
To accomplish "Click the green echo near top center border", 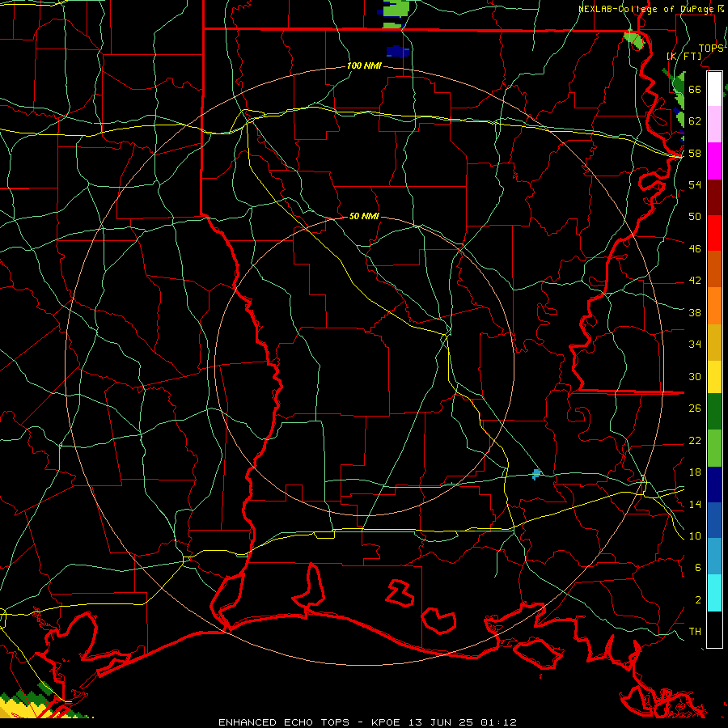I will pyautogui.click(x=396, y=14).
